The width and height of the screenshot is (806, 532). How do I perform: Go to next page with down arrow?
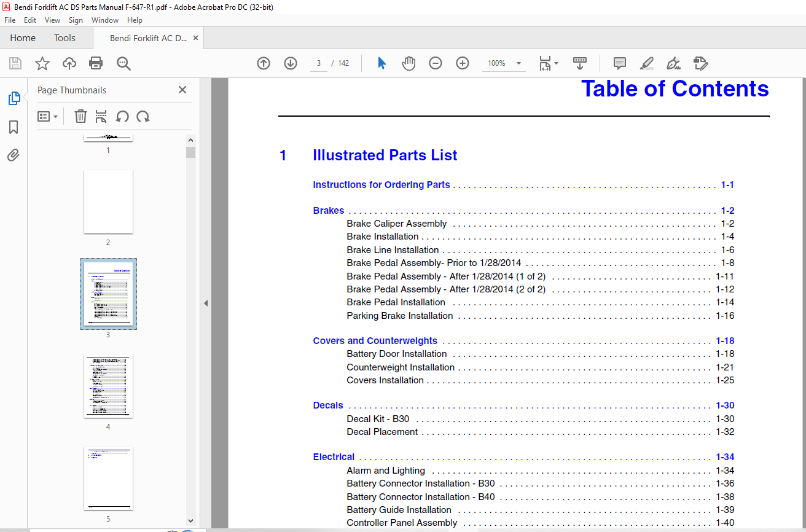(x=291, y=63)
